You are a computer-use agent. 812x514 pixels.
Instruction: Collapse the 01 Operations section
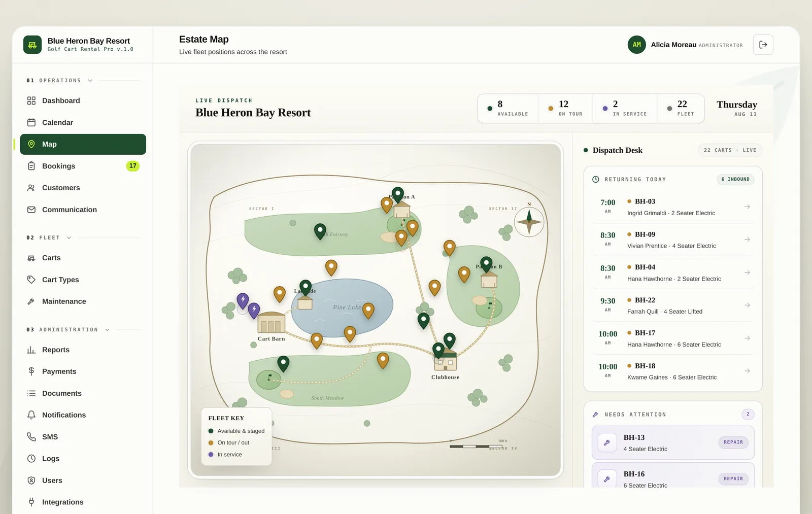click(x=90, y=81)
